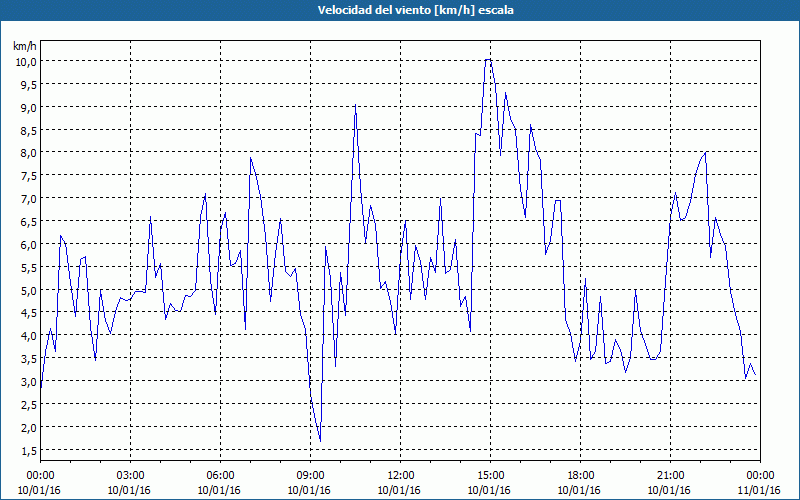Select the '10/01/16' date under '12:00'

tap(399, 490)
